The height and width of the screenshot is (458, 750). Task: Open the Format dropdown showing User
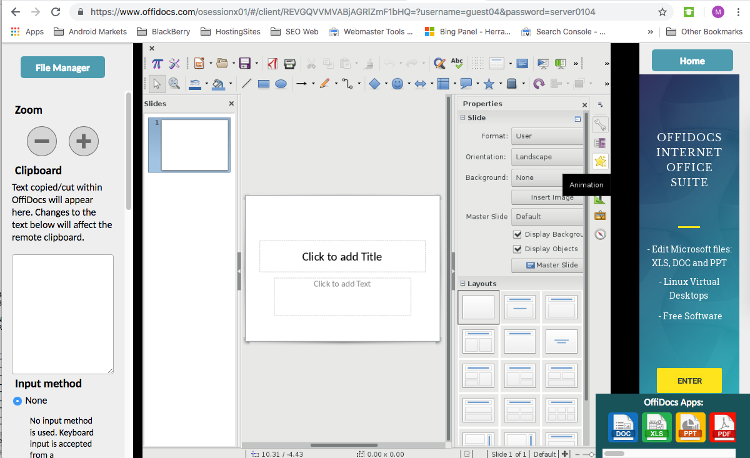coord(546,136)
